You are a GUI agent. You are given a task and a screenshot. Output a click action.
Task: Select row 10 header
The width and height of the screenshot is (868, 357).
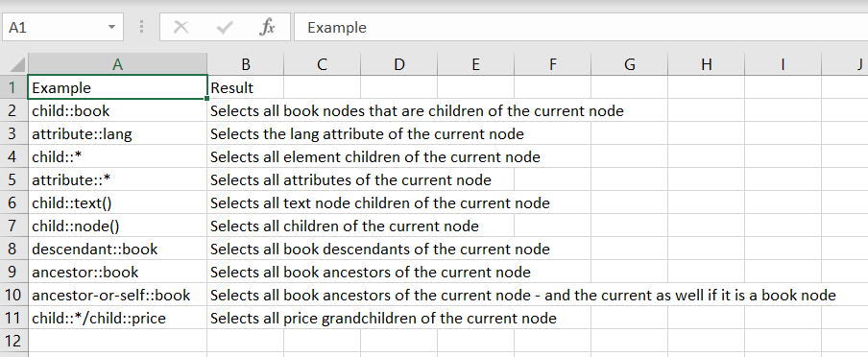pos(13,295)
